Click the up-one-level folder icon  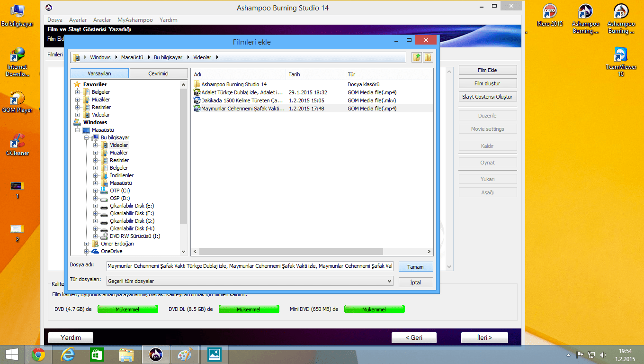click(417, 57)
